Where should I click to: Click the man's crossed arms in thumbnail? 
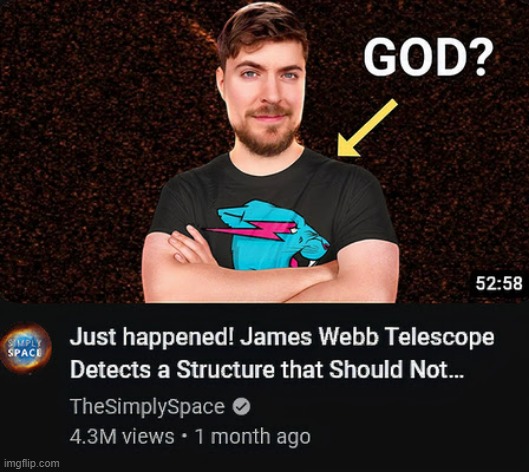tap(270, 270)
